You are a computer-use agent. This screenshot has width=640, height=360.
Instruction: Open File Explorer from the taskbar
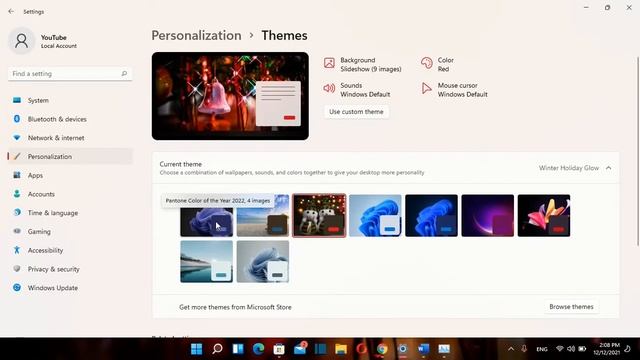pos(341,349)
